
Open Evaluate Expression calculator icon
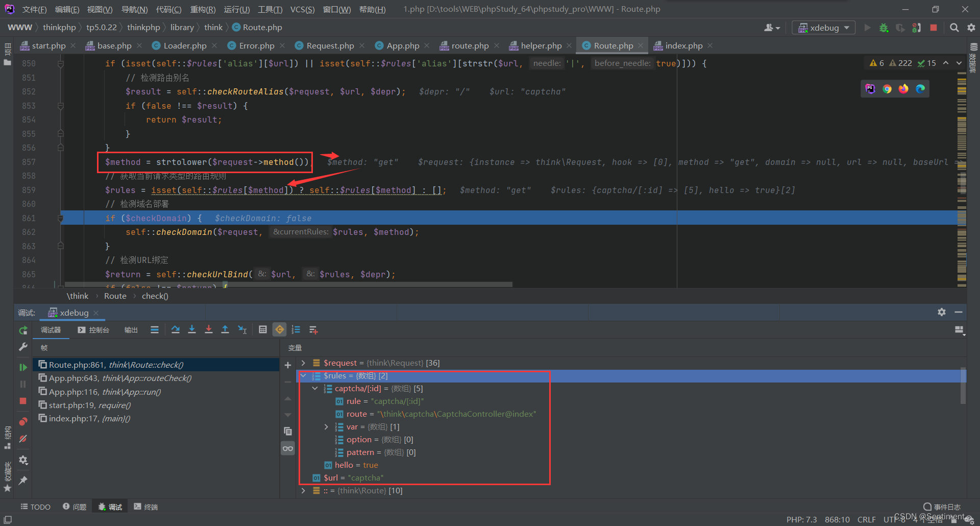pos(263,330)
